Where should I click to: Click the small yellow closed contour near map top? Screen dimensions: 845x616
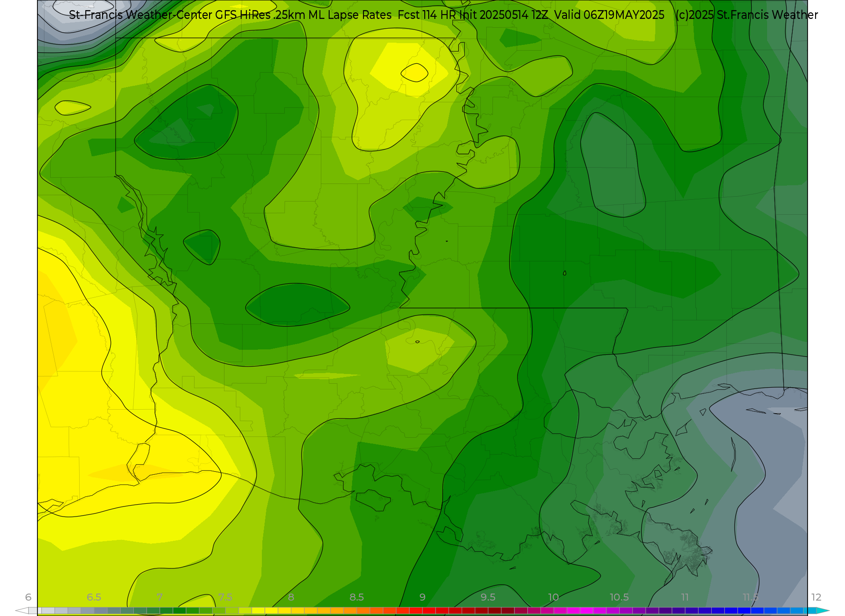coord(415,73)
